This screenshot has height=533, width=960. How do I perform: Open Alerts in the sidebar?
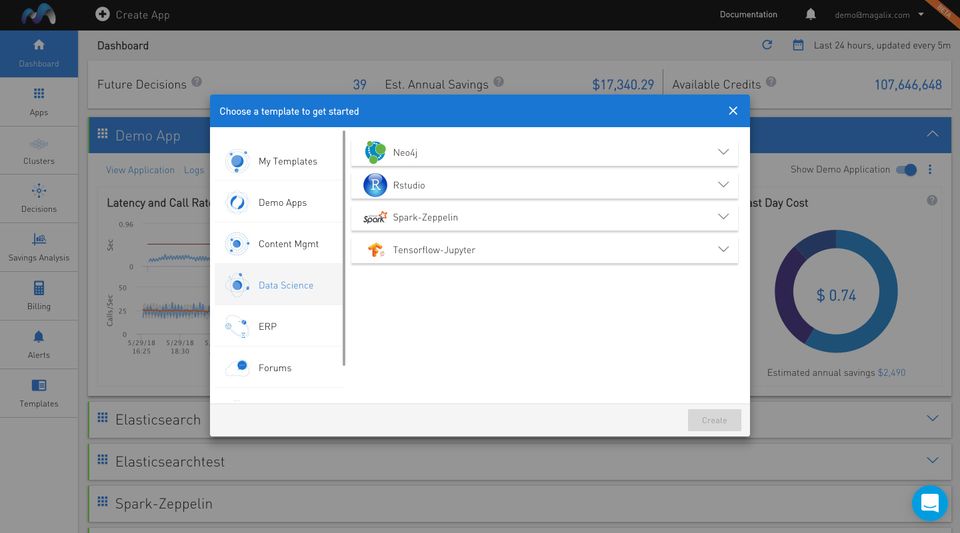coord(39,345)
